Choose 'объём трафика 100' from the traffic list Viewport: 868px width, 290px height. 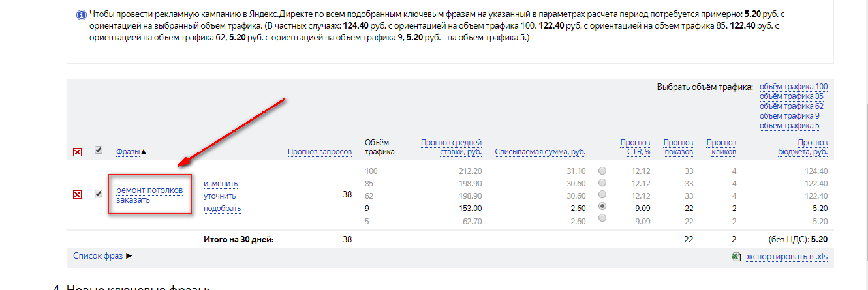[793, 87]
